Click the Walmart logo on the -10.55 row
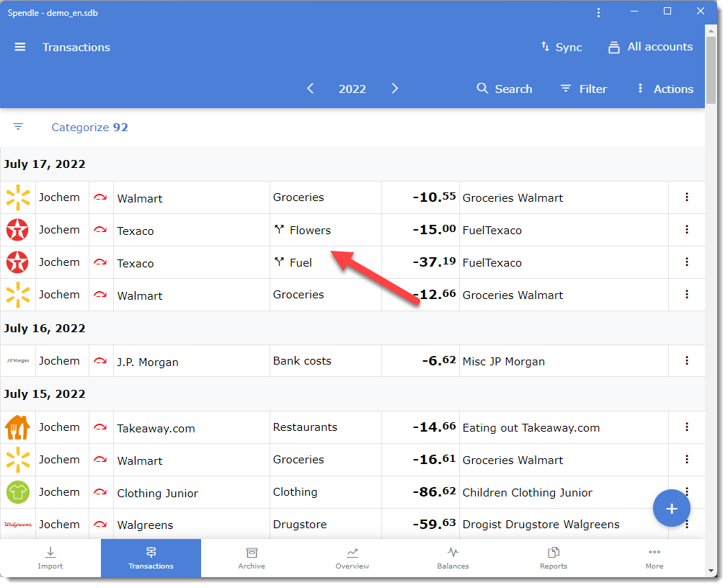 (x=17, y=197)
